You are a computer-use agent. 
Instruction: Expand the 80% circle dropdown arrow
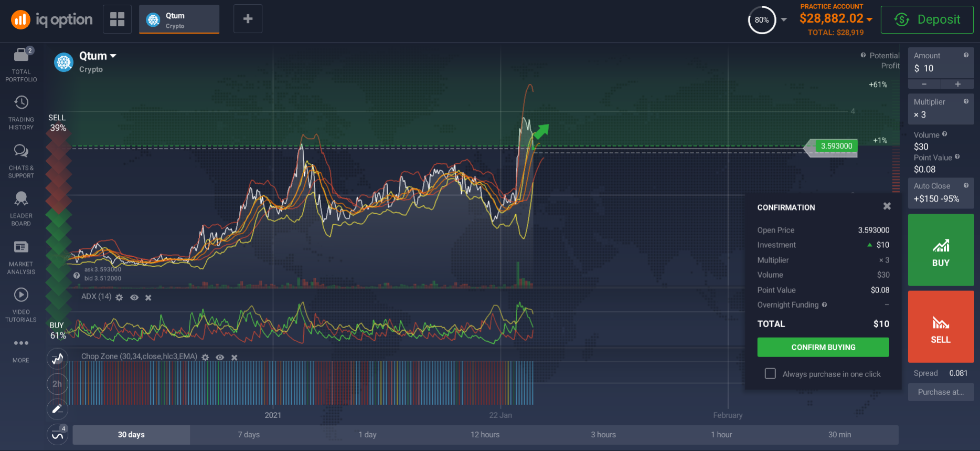[x=784, y=19]
